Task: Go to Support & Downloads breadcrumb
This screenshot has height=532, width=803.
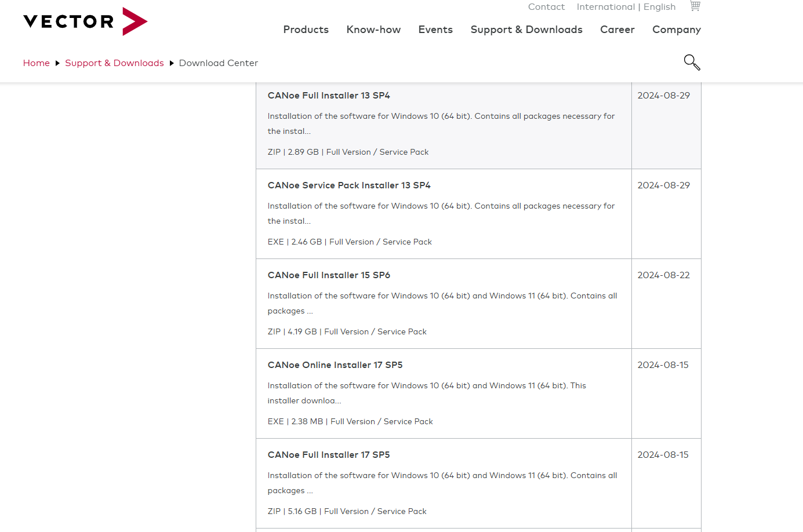Action: point(114,63)
